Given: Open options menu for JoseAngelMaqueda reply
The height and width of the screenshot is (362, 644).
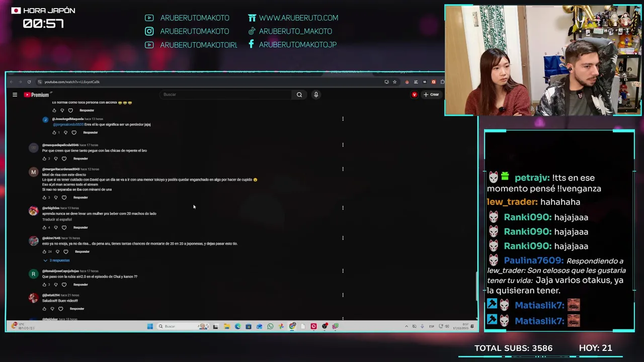Looking at the screenshot, I should pos(343,119).
